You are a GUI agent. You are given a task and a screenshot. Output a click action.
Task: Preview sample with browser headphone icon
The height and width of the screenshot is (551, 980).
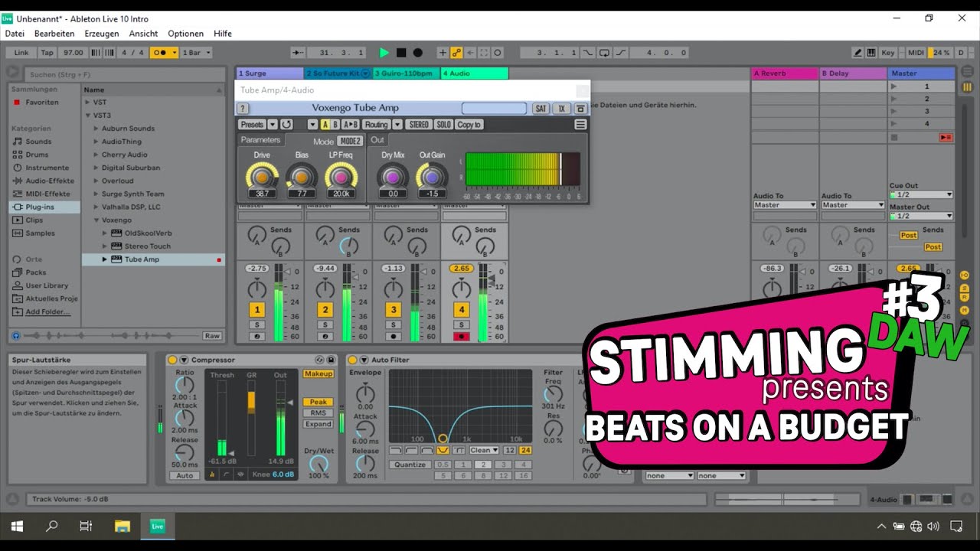[x=16, y=335]
